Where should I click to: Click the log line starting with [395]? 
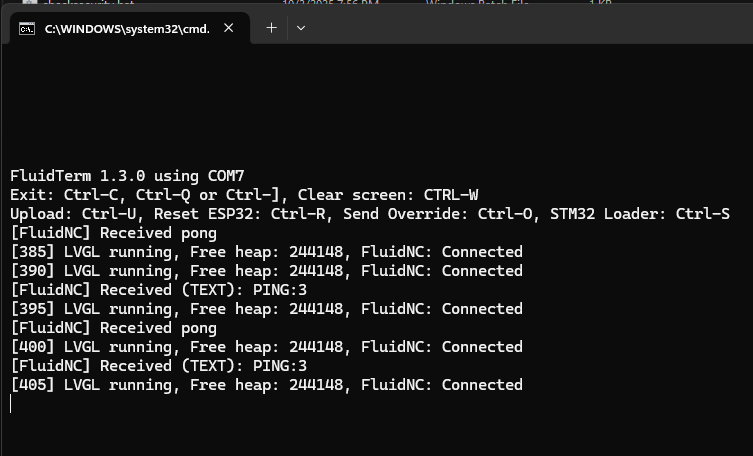tap(266, 309)
